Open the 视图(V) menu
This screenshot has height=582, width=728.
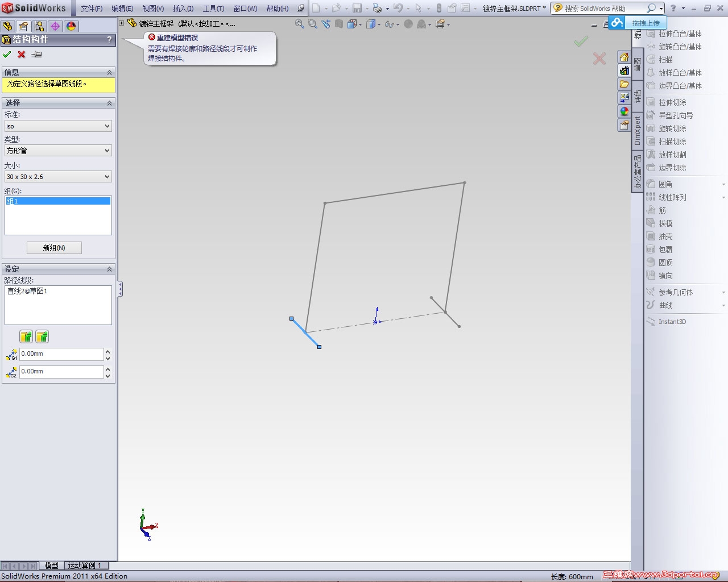153,9
